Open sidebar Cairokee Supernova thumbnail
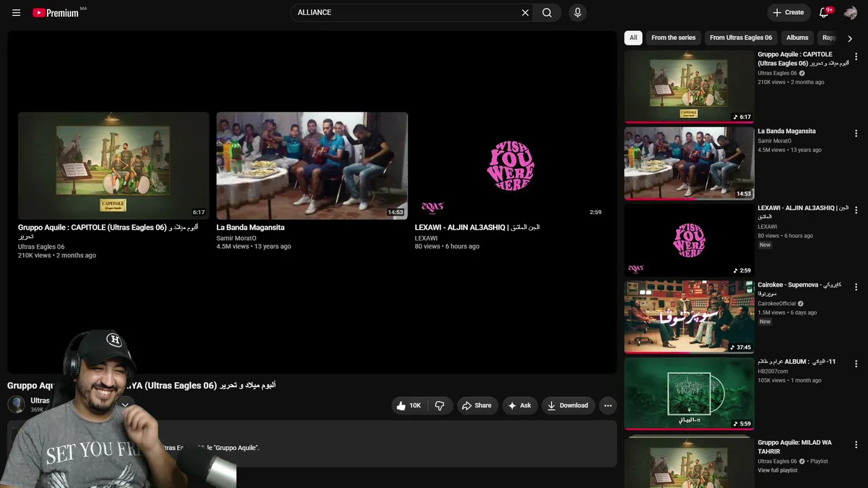 click(x=689, y=317)
